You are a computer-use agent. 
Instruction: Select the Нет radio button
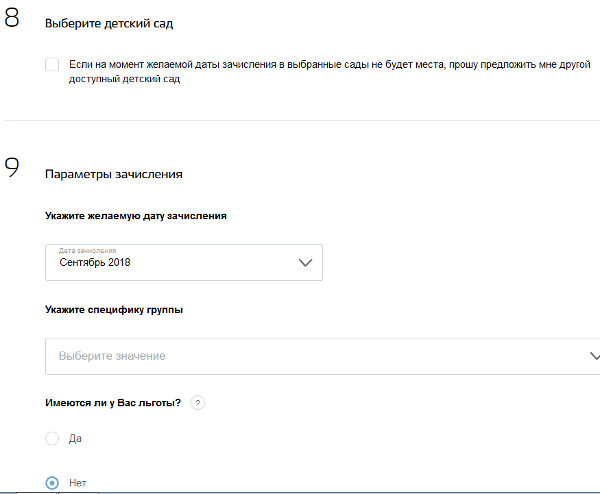tap(52, 482)
